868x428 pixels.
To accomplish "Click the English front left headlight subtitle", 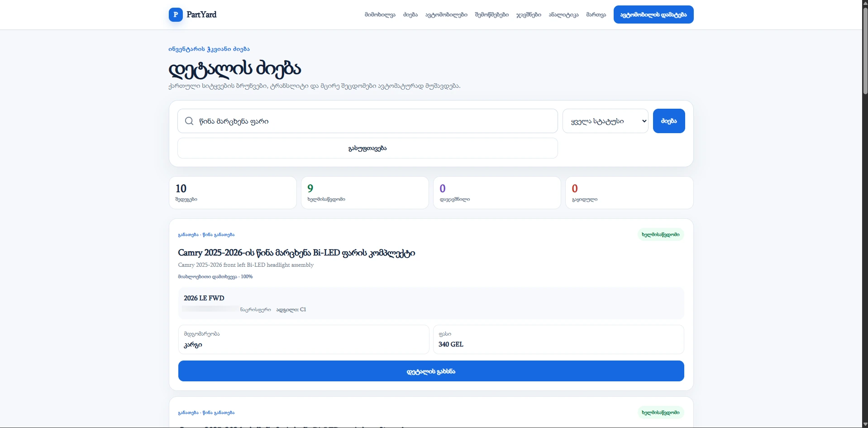I will tap(246, 265).
